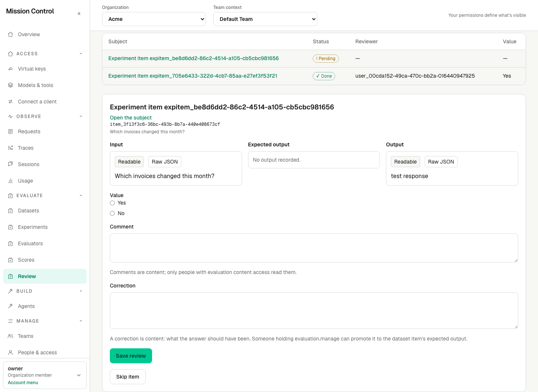
Task: Click into the Comment text area
Action: point(314,248)
